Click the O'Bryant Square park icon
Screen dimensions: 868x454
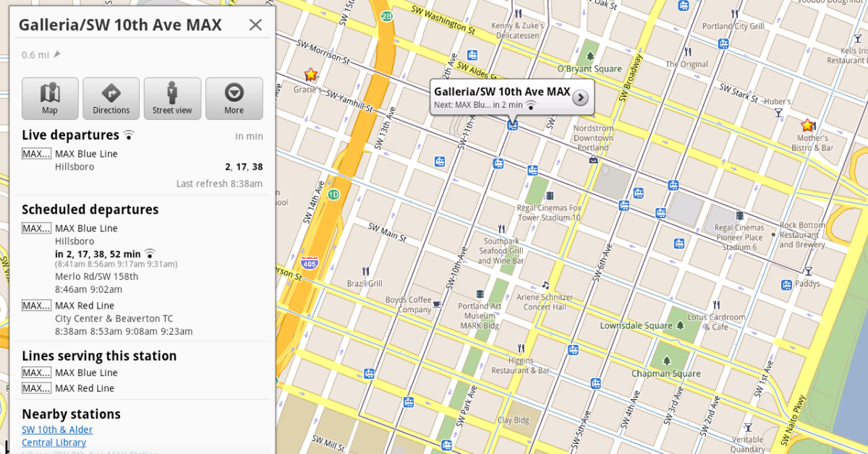point(590,56)
